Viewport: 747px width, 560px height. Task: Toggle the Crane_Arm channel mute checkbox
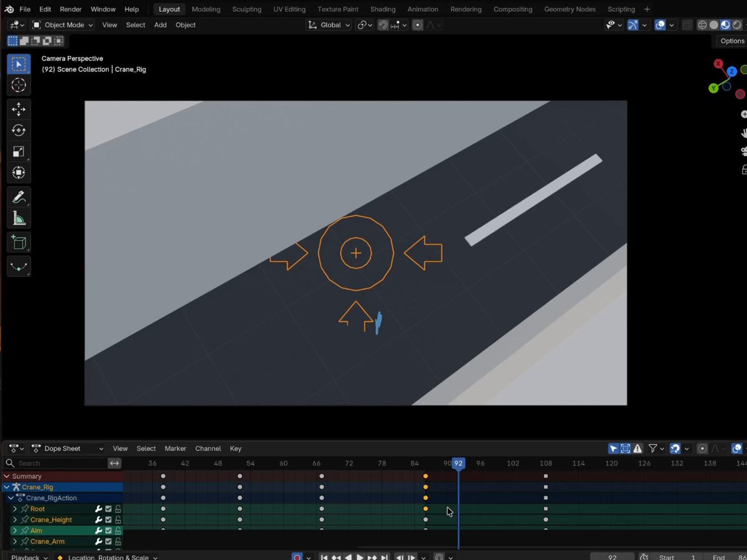click(108, 541)
